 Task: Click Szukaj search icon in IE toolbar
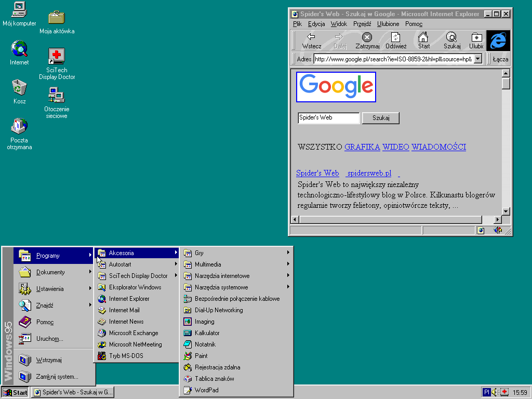point(452,41)
